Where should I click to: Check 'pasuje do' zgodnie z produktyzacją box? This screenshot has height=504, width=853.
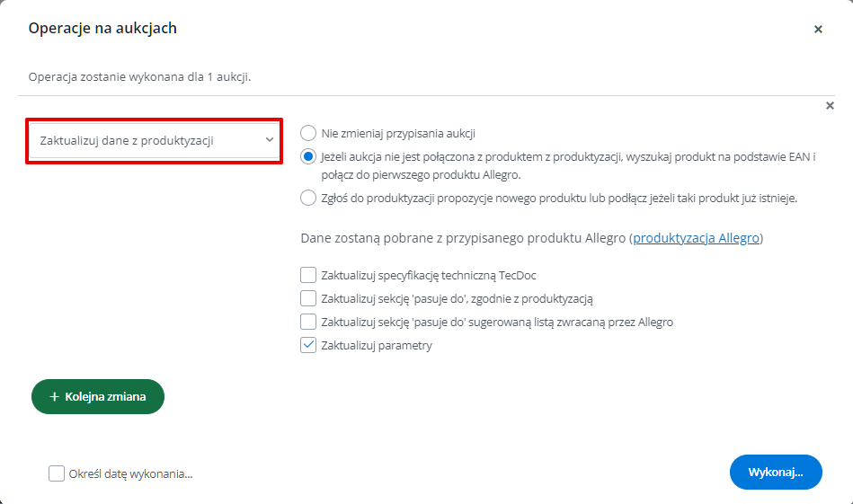point(308,298)
